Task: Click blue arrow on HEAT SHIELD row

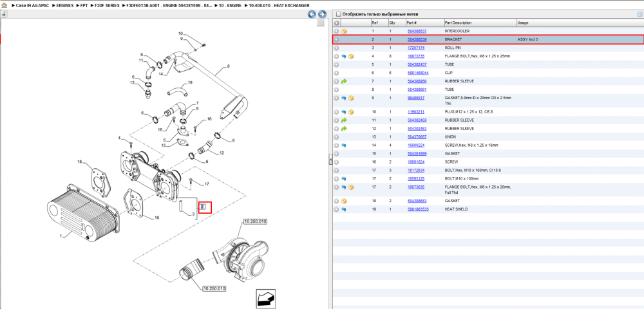Action: click(344, 209)
